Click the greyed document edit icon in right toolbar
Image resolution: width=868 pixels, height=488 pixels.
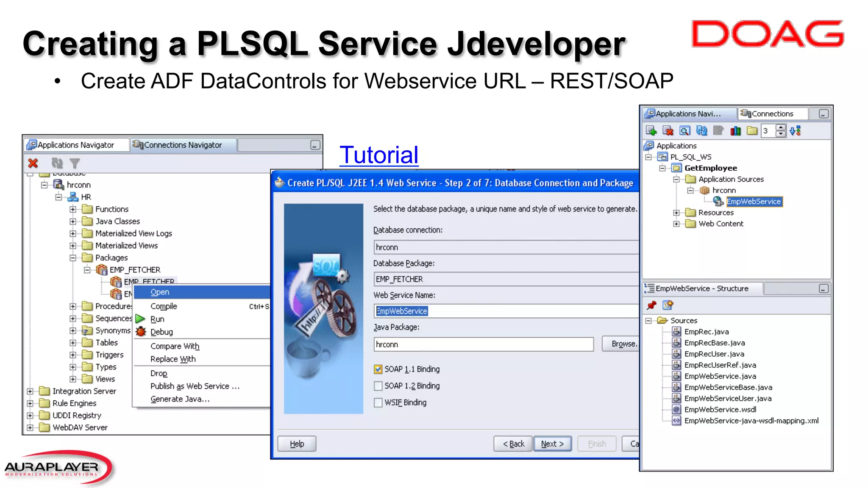[718, 131]
